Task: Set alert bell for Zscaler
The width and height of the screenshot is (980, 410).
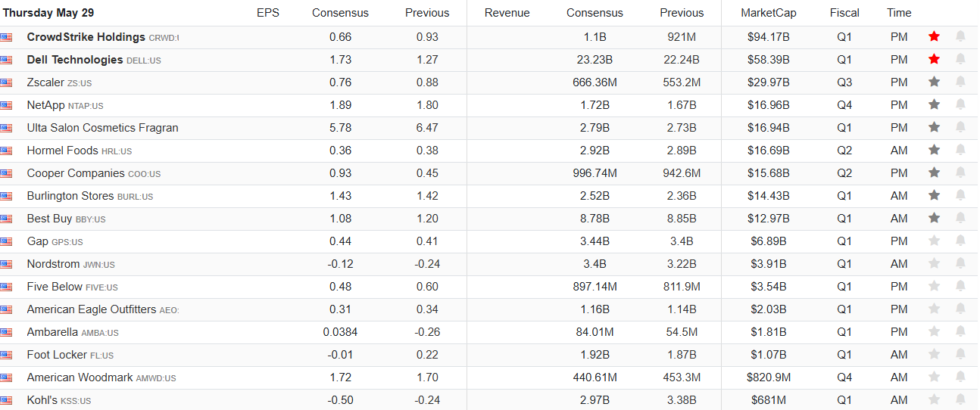Action: click(x=960, y=82)
